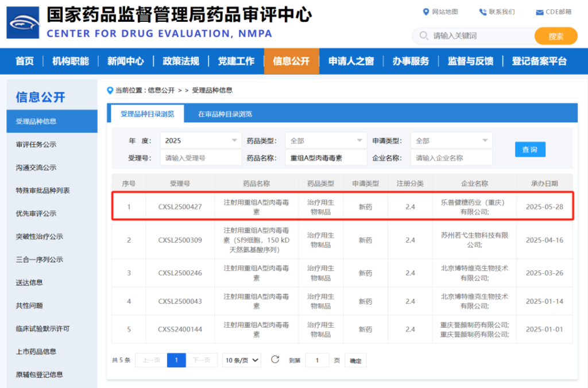
Task: Open 沟通交流公示 in sidebar
Action: coord(36,168)
